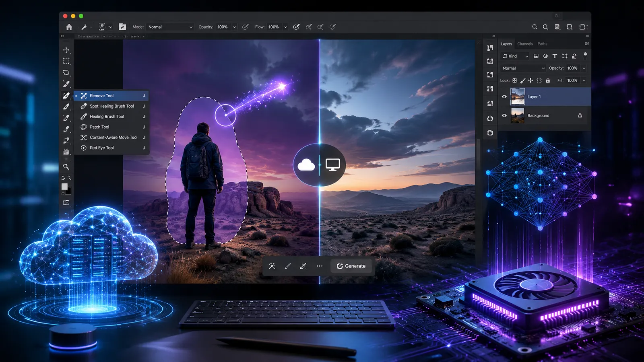Hide Layer 1 using its eye icon

[x=504, y=97]
